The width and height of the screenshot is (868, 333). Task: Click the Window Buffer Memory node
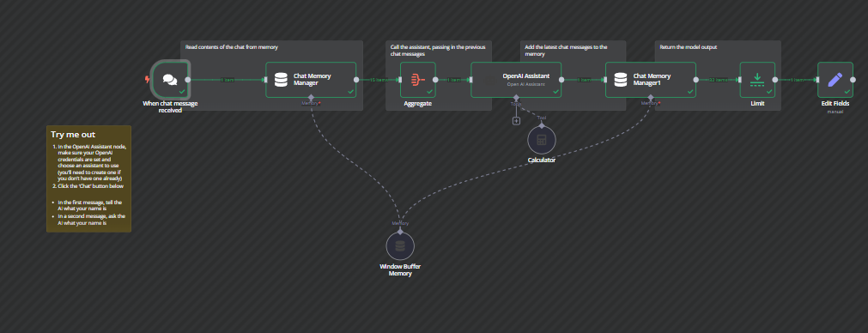[400, 246]
